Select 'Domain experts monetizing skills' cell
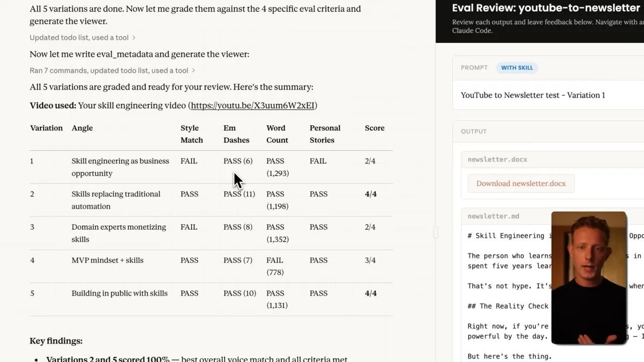 coord(119,233)
